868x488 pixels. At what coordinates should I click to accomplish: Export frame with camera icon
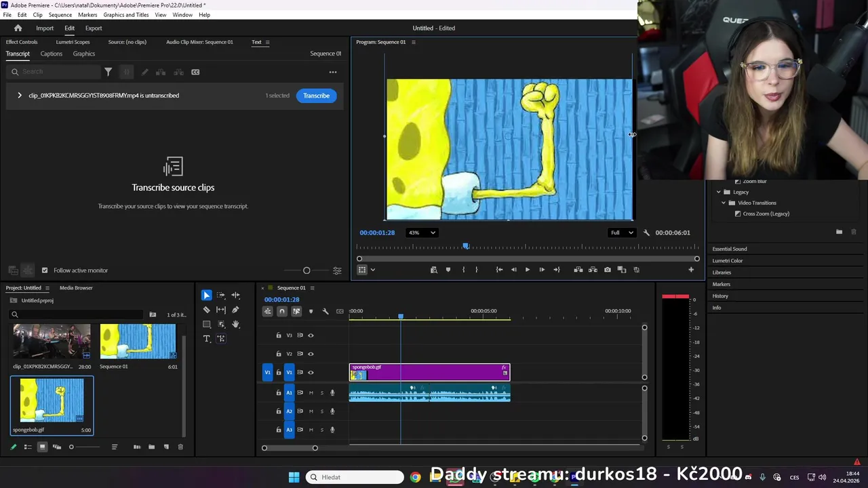[x=608, y=270]
